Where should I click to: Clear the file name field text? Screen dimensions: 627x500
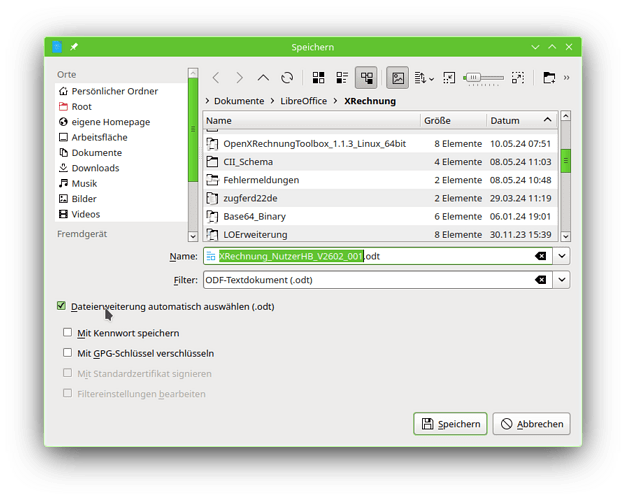click(x=540, y=256)
